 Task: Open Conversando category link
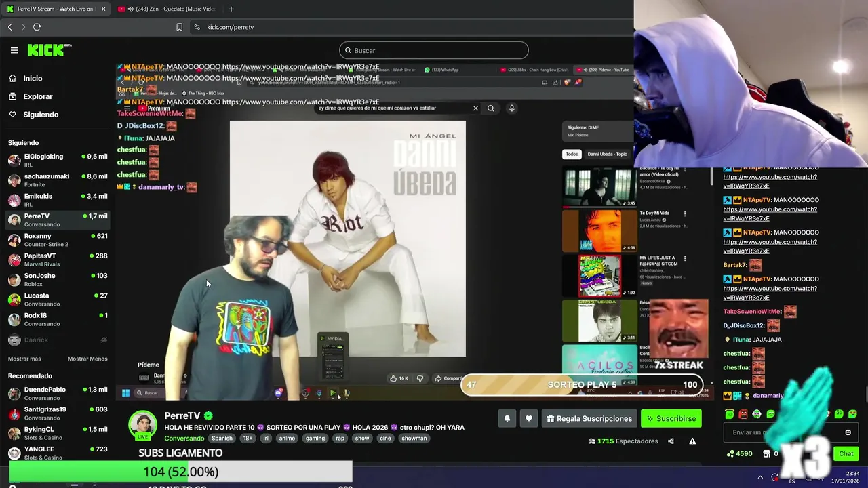184,439
